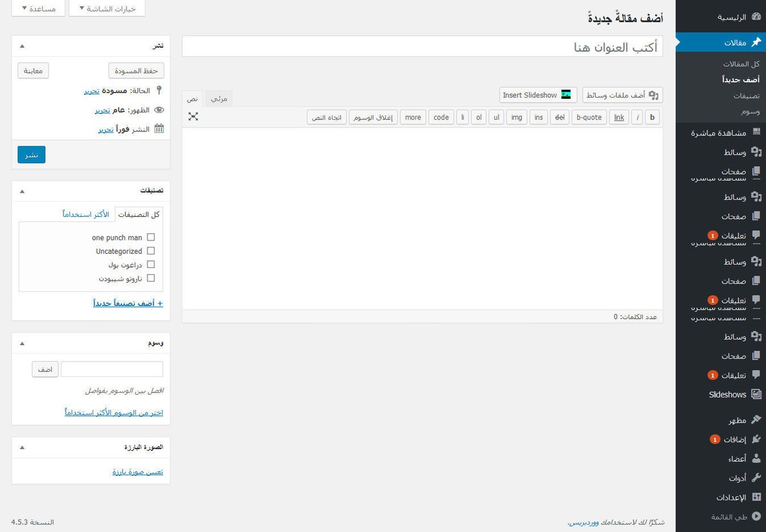
Task: Insert a link with the link quicktag
Action: click(x=619, y=117)
